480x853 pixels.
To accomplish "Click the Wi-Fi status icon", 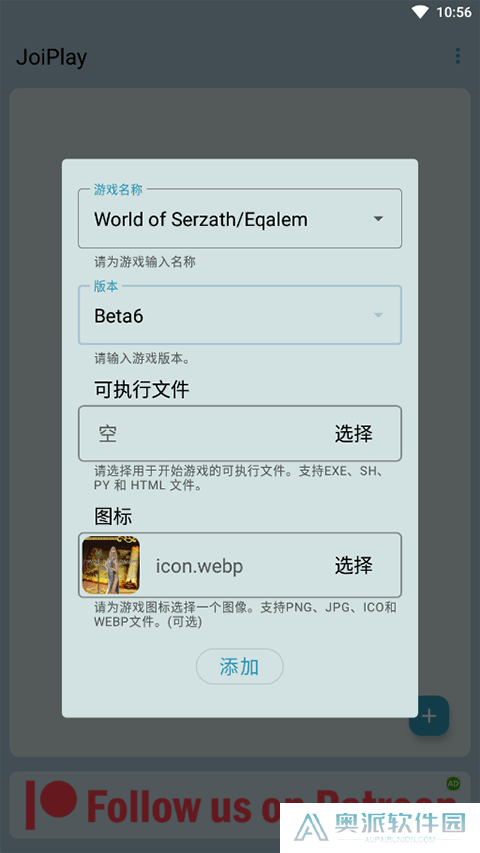I will [x=420, y=12].
